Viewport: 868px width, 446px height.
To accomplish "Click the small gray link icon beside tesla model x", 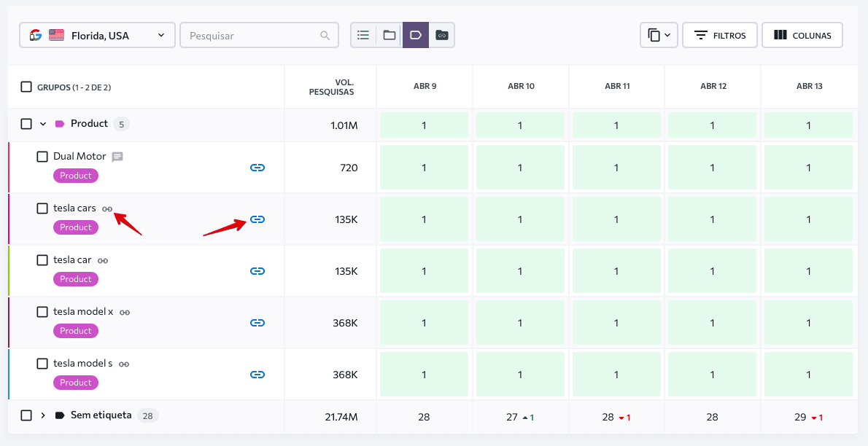I will pos(125,313).
